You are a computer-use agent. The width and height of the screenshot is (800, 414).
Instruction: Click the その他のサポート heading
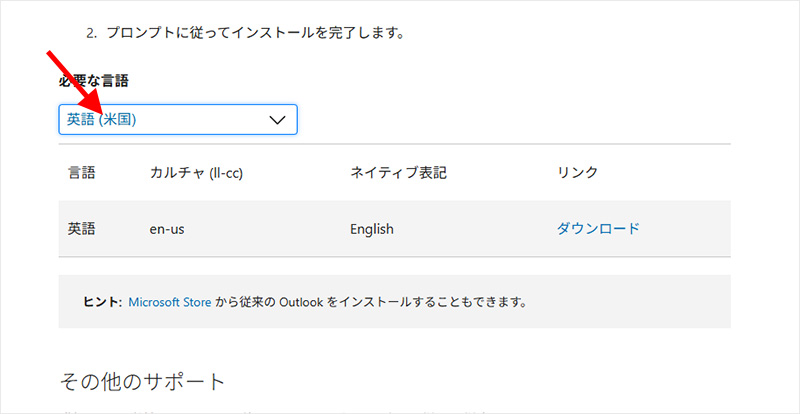click(143, 381)
